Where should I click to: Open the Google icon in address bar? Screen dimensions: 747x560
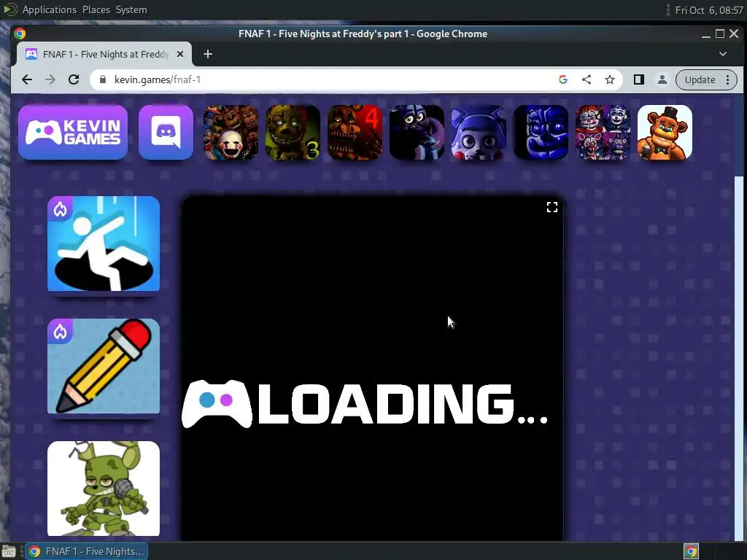point(563,79)
